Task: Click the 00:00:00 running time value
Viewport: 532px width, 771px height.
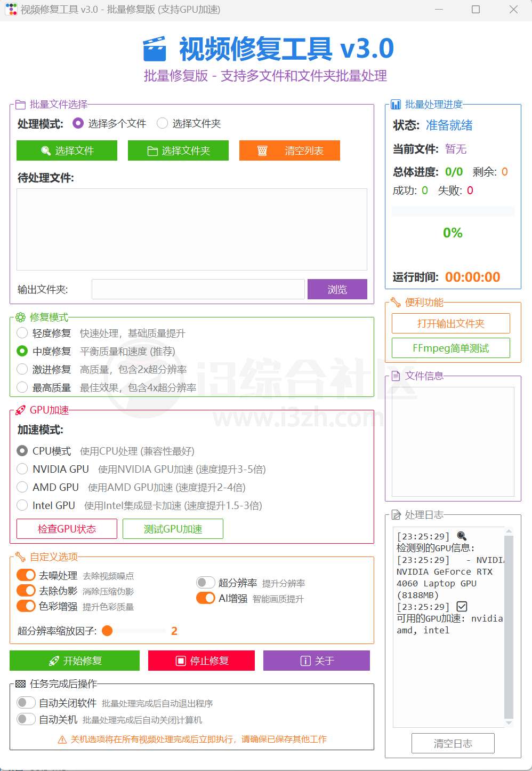Action: pos(473,277)
